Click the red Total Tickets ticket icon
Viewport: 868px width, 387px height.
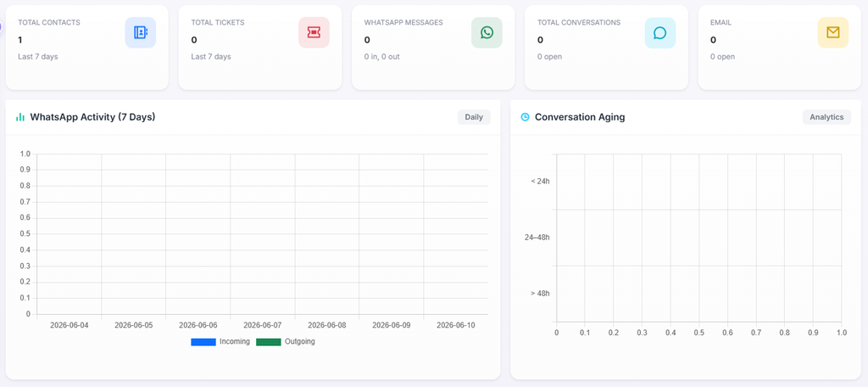[x=314, y=32]
